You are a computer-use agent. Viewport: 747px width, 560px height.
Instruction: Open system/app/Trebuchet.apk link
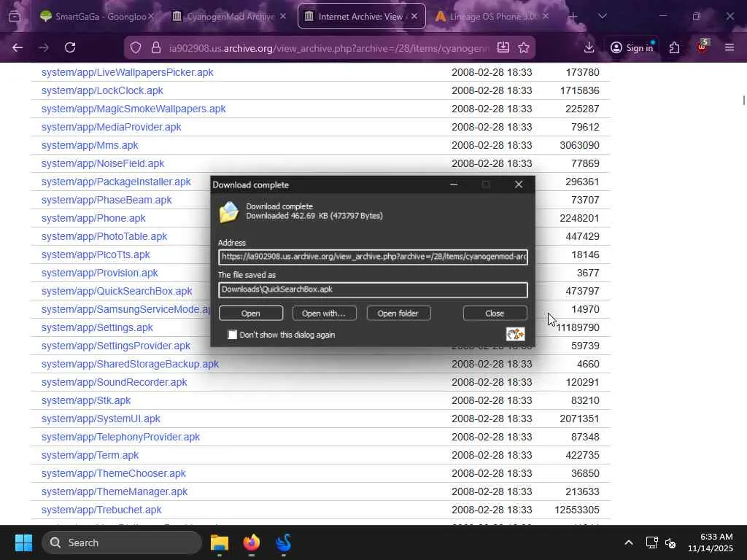pyautogui.click(x=101, y=510)
